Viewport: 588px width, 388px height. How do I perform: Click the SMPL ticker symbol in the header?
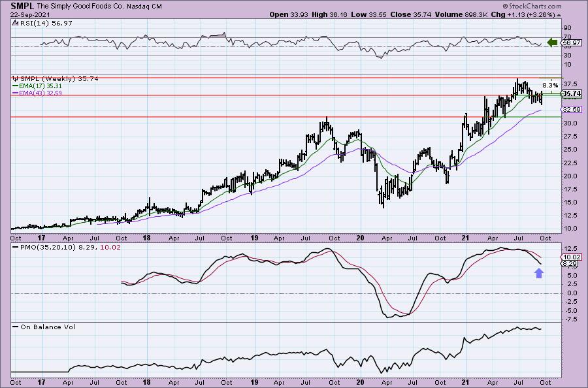22,6
